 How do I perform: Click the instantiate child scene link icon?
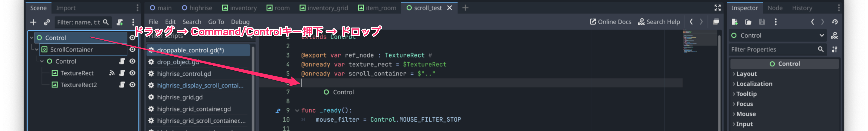pyautogui.click(x=47, y=22)
